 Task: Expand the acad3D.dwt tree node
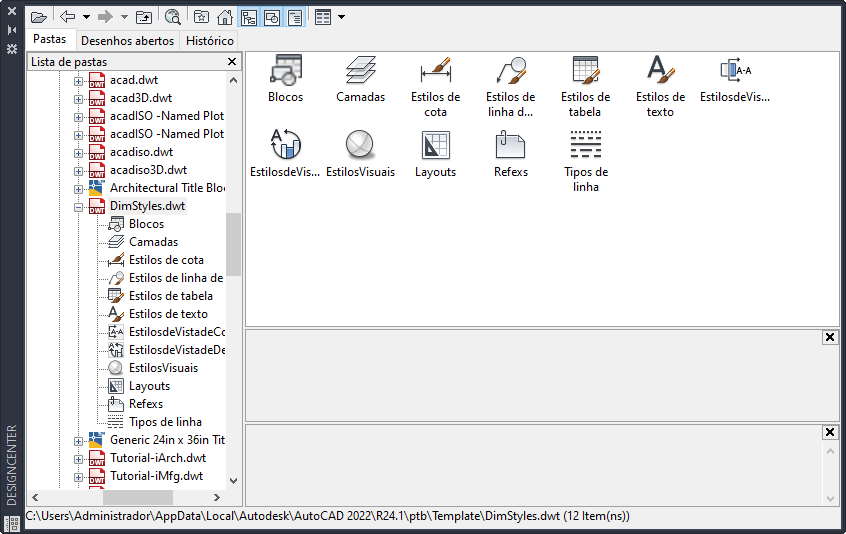(x=78, y=99)
